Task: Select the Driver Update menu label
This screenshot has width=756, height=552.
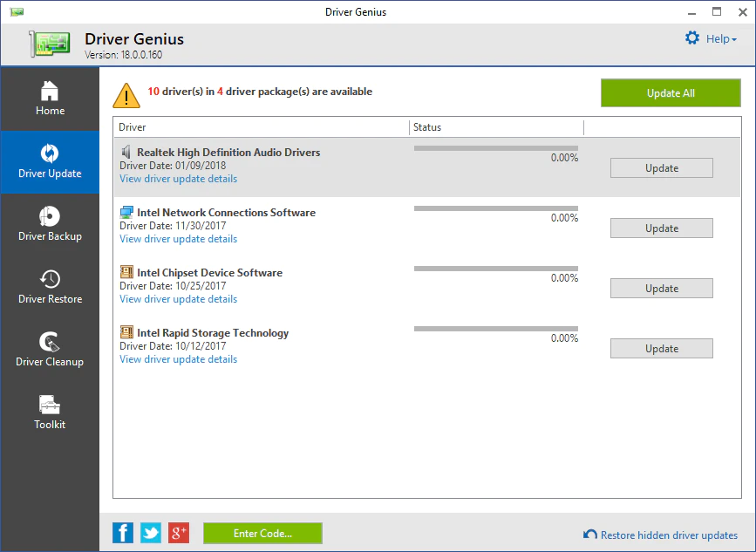Action: 50,174
